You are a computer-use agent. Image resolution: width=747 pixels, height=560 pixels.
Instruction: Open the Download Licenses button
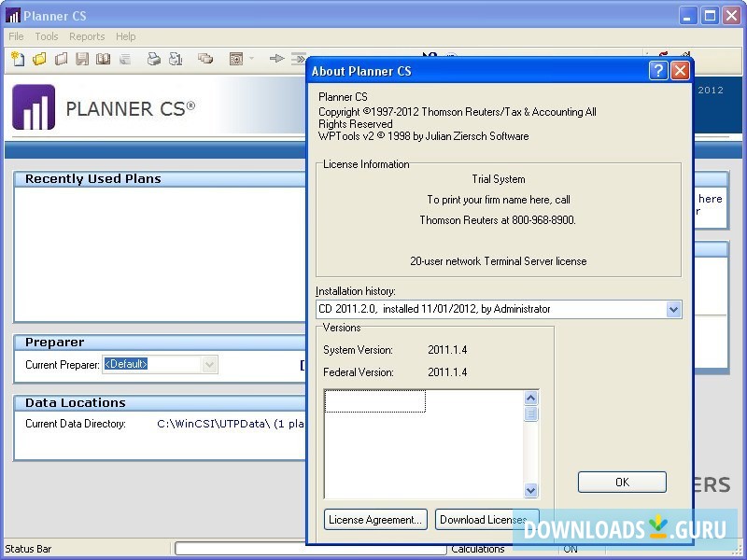tap(486, 519)
